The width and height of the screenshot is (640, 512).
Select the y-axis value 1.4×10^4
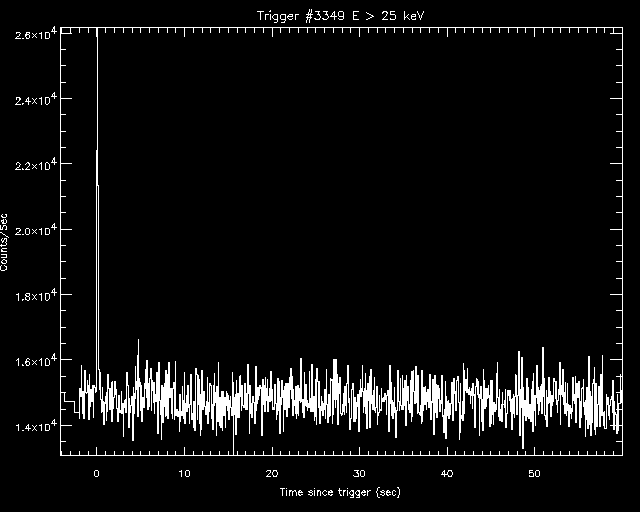coord(35,425)
